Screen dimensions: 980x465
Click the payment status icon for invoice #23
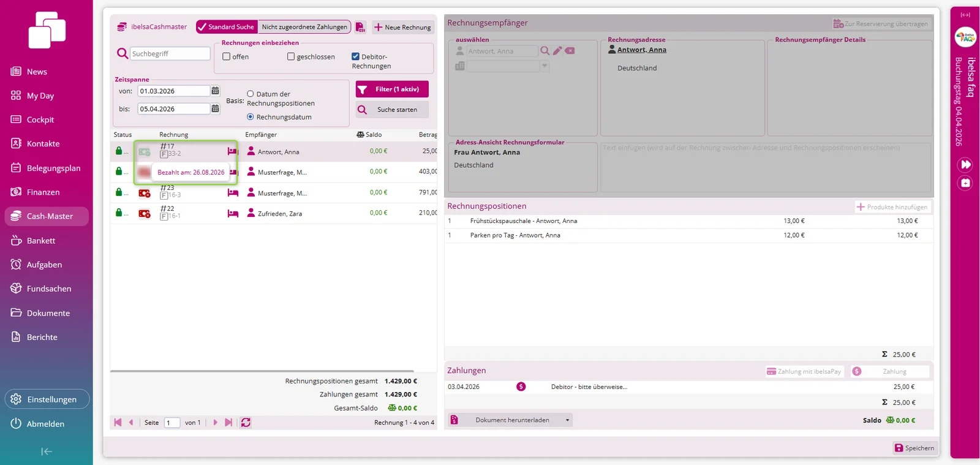point(145,193)
